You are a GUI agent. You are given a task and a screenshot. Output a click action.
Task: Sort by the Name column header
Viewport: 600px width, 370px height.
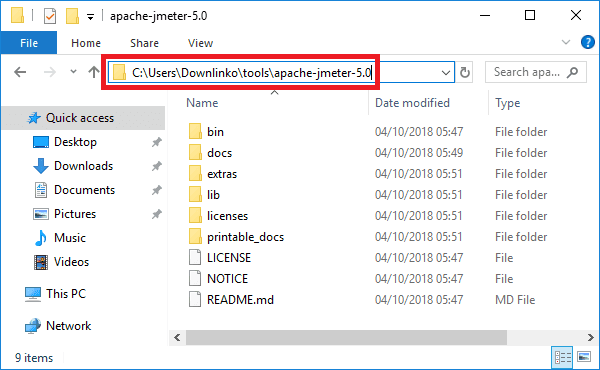(x=202, y=103)
